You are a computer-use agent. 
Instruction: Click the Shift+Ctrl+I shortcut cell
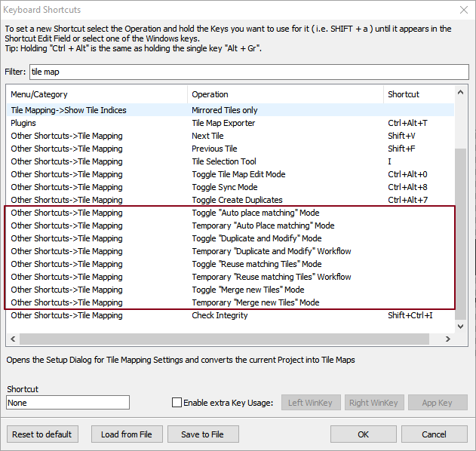pyautogui.click(x=410, y=315)
